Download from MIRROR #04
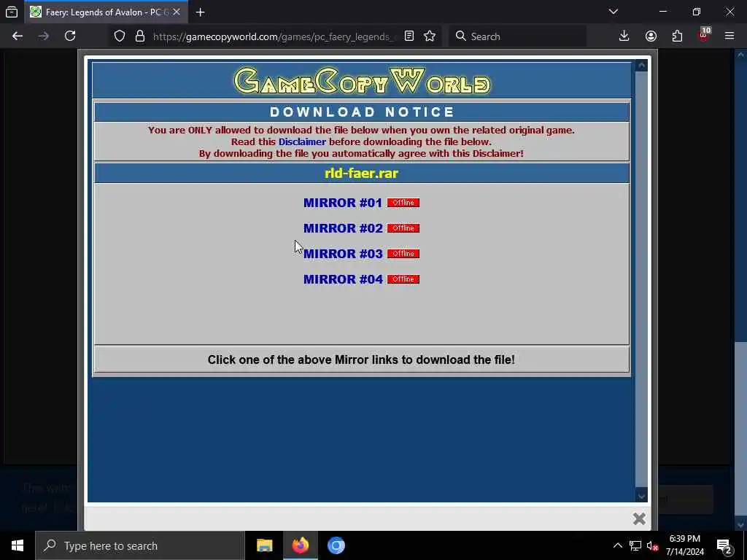 click(x=343, y=279)
